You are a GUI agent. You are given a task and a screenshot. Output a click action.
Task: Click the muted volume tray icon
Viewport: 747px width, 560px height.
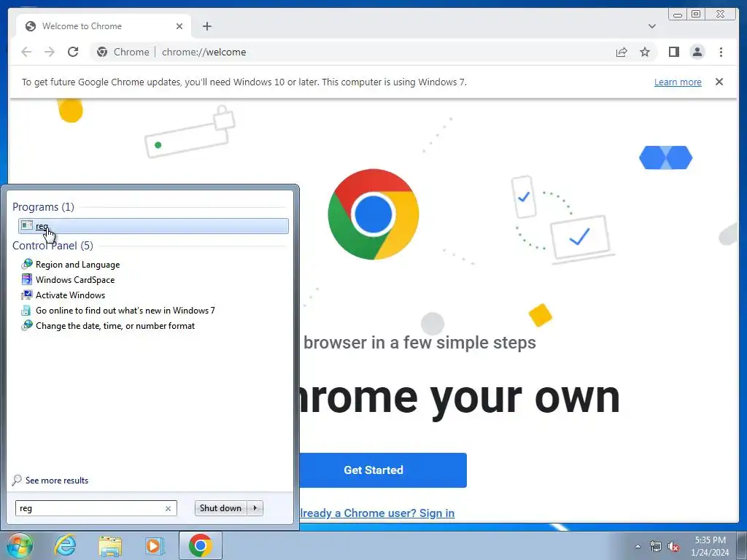coord(673,546)
